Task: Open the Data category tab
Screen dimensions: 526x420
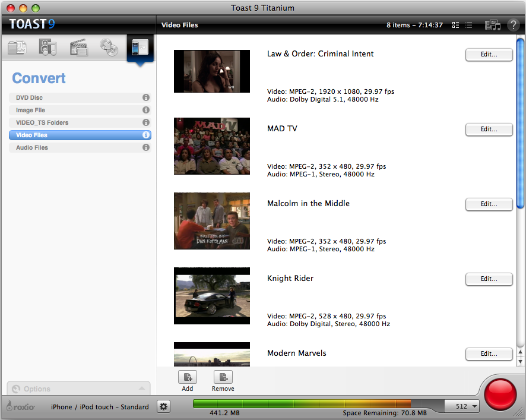Action: [17, 48]
